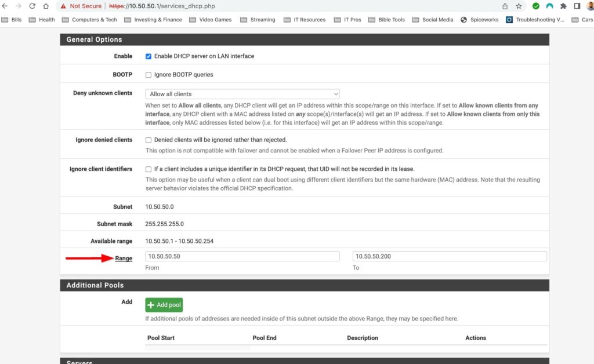The width and height of the screenshot is (594, 364).
Task: Click the Description column header
Action: coord(363,338)
